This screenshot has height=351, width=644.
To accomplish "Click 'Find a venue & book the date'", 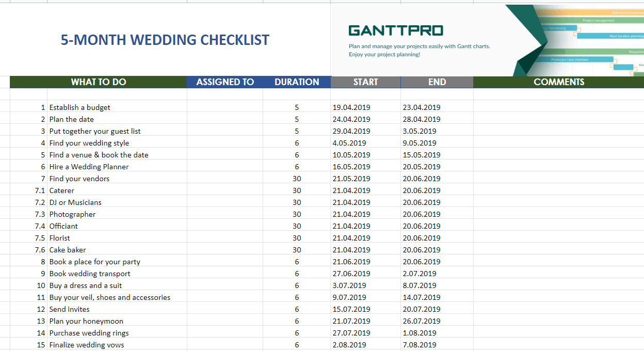I will (117, 155).
